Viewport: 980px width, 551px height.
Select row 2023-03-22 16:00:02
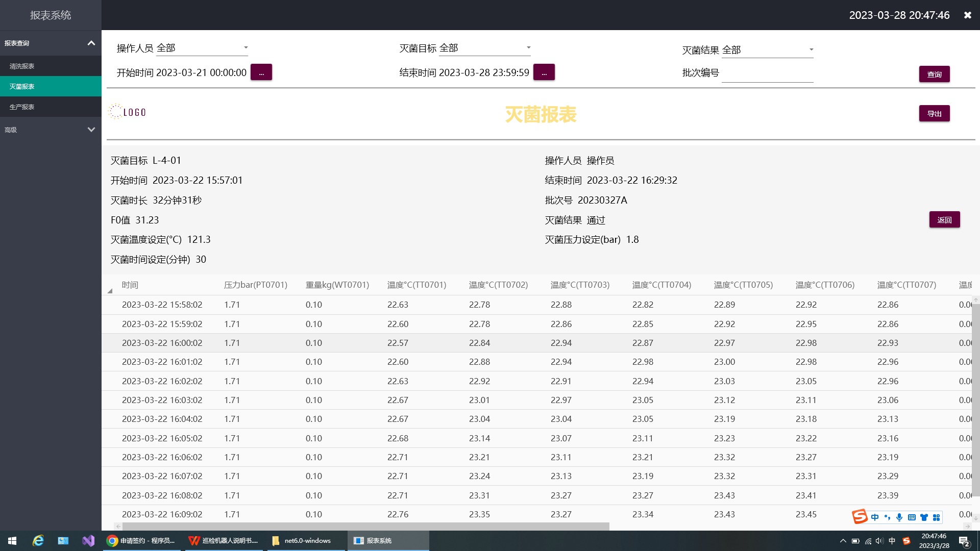[537, 343]
